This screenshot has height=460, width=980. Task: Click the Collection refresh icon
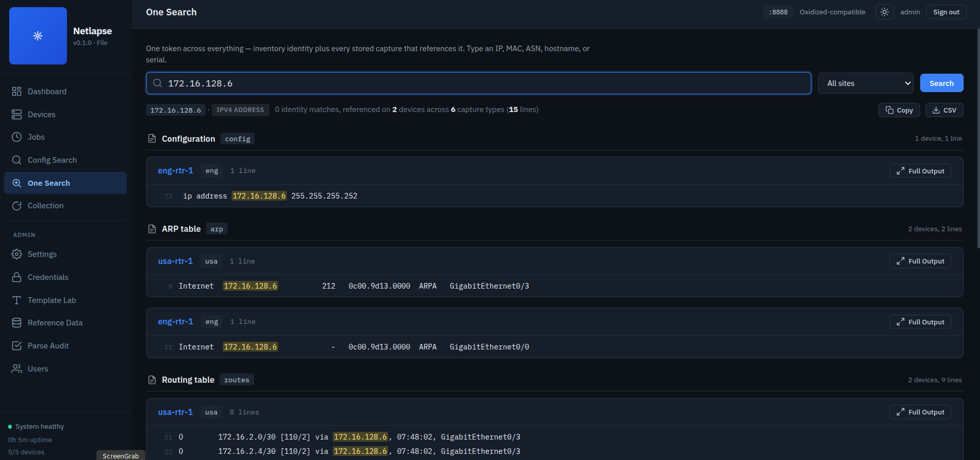(17, 206)
